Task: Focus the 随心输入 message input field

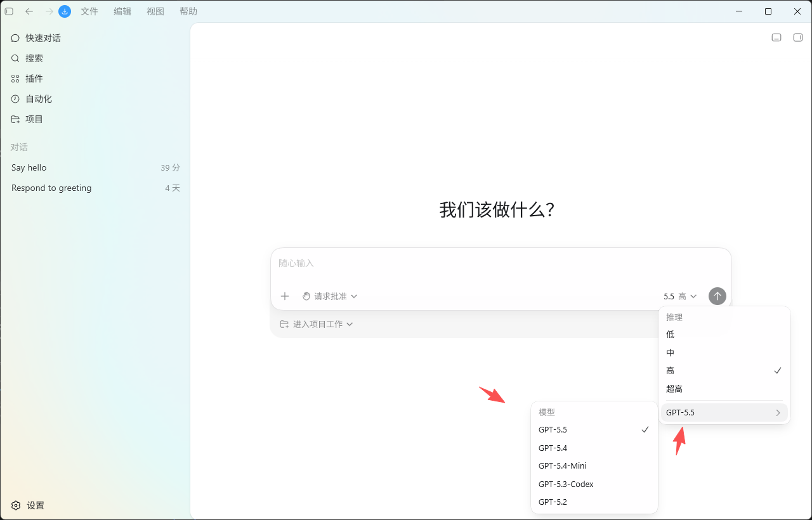Action: click(x=501, y=263)
